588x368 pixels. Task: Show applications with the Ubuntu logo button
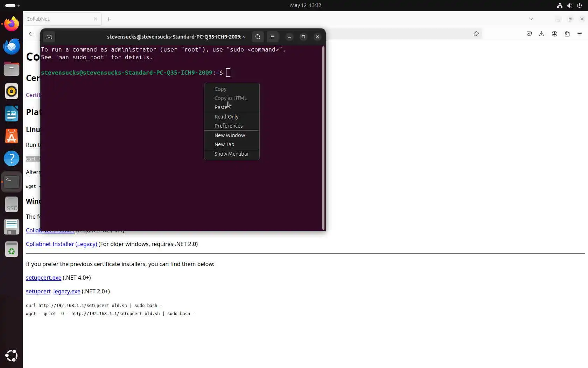pyautogui.click(x=12, y=356)
